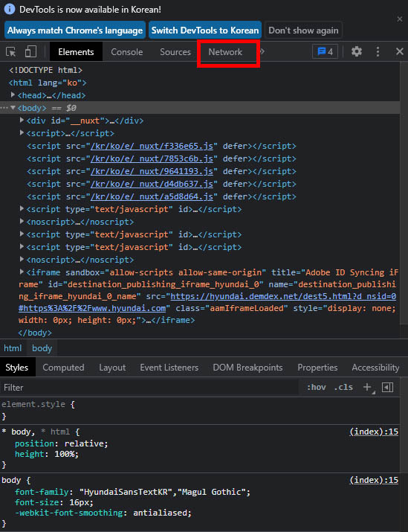This screenshot has height=532, width=408.
Task: Switch to the DOM Breakpoints sub-tab
Action: pyautogui.click(x=247, y=368)
